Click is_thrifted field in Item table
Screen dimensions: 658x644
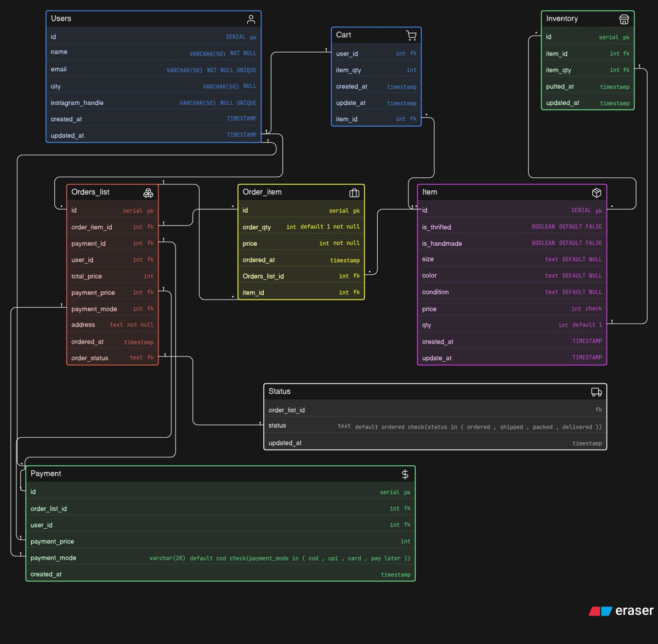click(512, 227)
